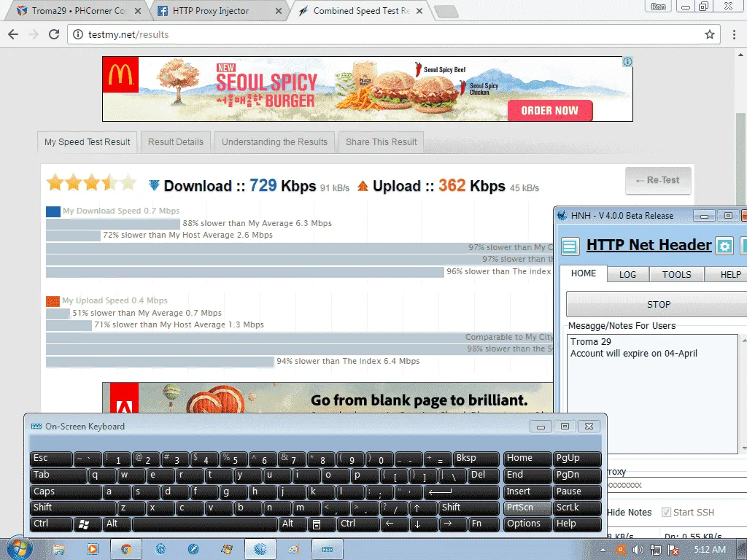
Task: Select the My Speed Test Result tab
Action: pyautogui.click(x=88, y=142)
